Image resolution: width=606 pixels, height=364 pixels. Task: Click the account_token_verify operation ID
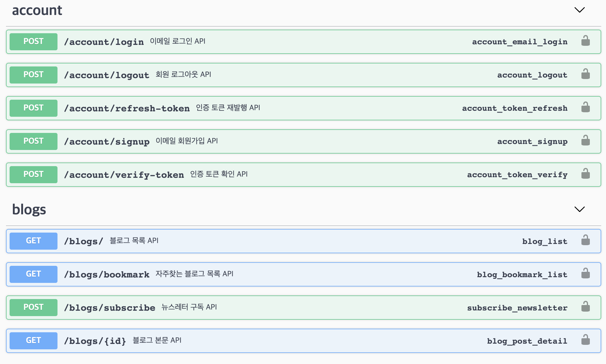[x=517, y=175]
